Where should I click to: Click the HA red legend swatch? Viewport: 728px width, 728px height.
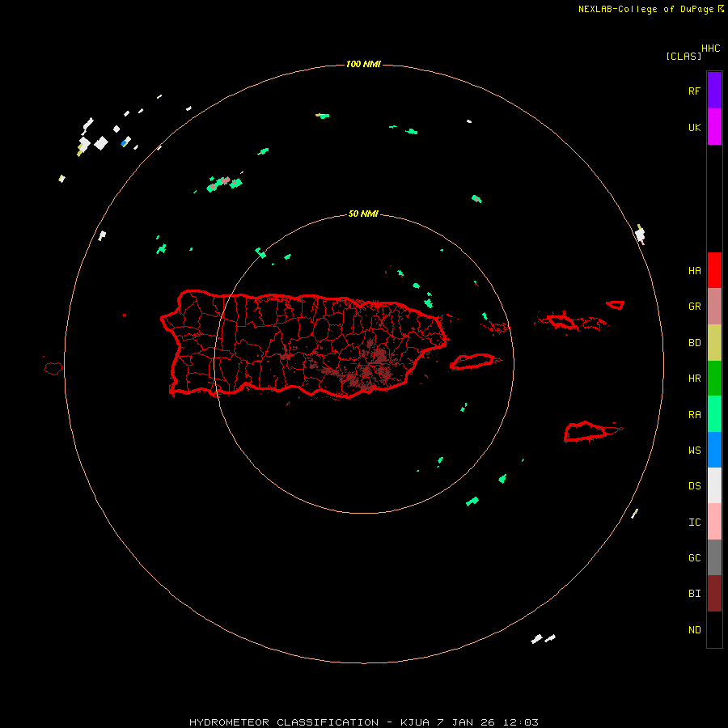click(x=714, y=270)
